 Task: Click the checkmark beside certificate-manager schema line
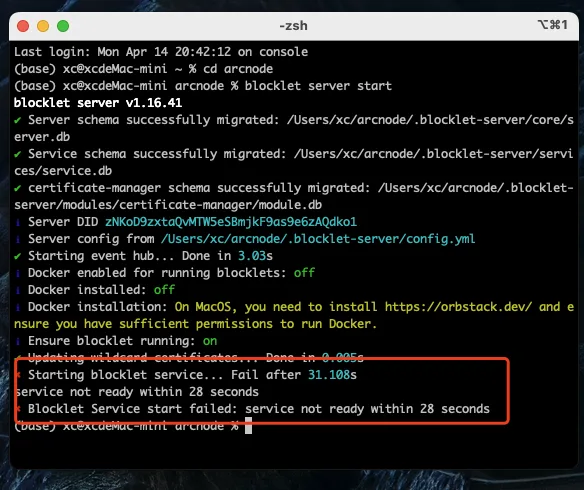tap(18, 188)
